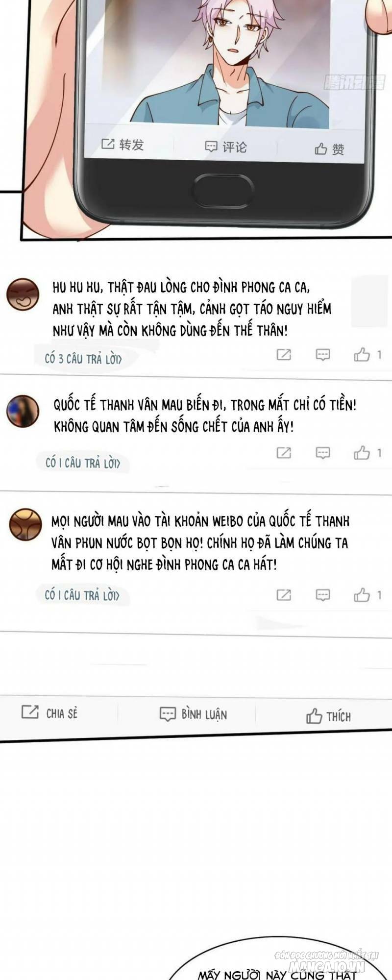
Task: Share icon on the Weibo account comment
Action: click(284, 595)
